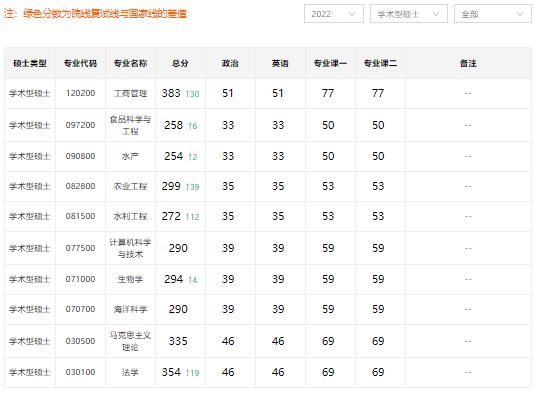Click the 备注 dashes in 工商管理 row
The height and width of the screenshot is (394, 539).
click(x=468, y=93)
